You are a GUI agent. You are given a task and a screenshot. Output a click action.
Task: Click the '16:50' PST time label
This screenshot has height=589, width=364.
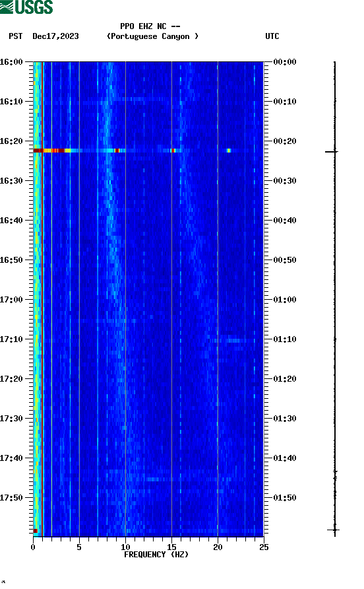11,260
